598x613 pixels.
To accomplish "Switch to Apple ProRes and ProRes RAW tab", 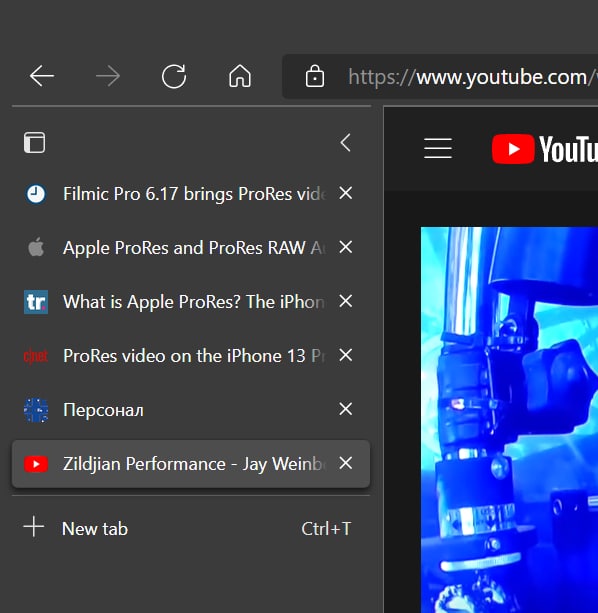I will pyautogui.click(x=191, y=247).
